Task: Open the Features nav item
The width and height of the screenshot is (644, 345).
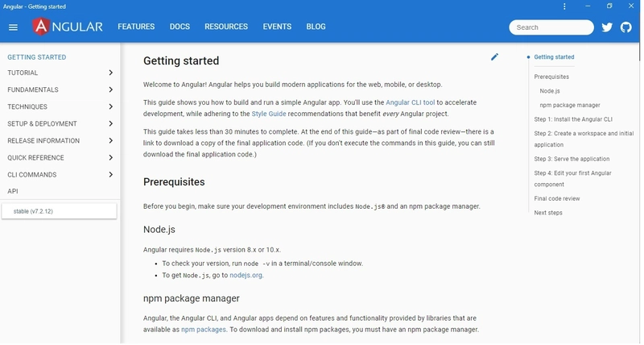Action: click(x=136, y=27)
